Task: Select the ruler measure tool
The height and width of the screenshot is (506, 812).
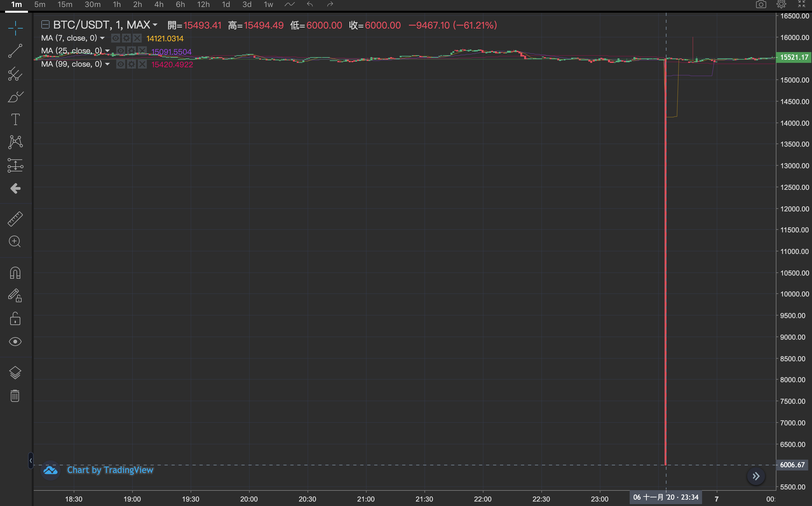Action: [x=15, y=219]
